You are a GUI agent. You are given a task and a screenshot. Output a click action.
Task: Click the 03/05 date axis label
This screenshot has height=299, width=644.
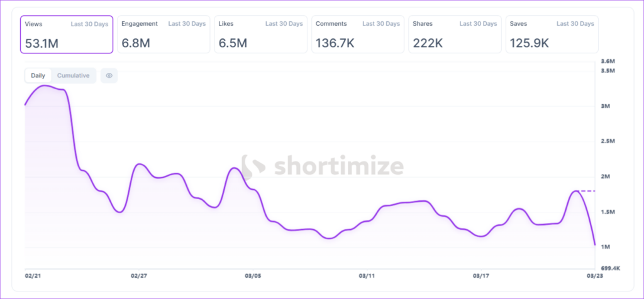253,276
